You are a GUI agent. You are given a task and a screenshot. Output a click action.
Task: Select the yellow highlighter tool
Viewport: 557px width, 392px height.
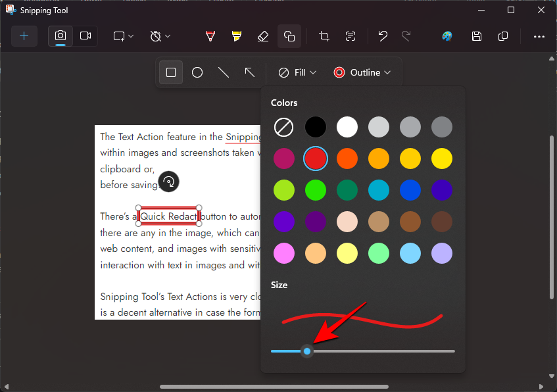tap(237, 36)
